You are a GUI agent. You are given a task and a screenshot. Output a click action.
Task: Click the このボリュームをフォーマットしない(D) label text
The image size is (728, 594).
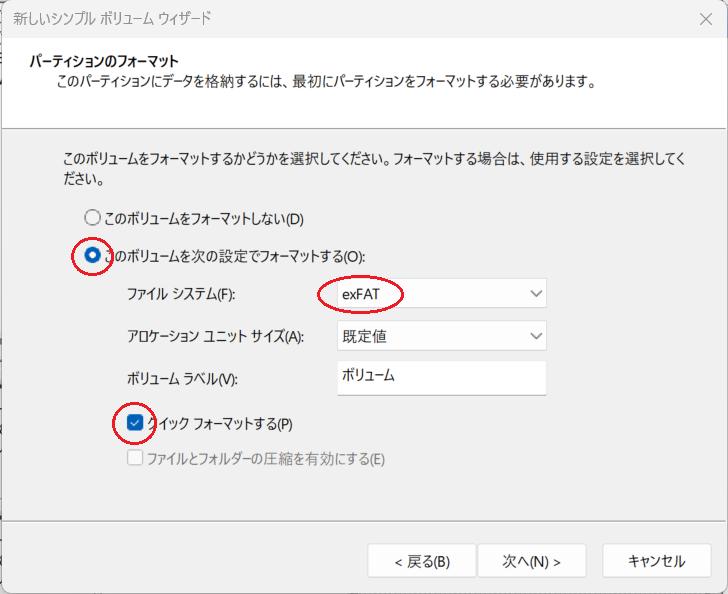203,218
